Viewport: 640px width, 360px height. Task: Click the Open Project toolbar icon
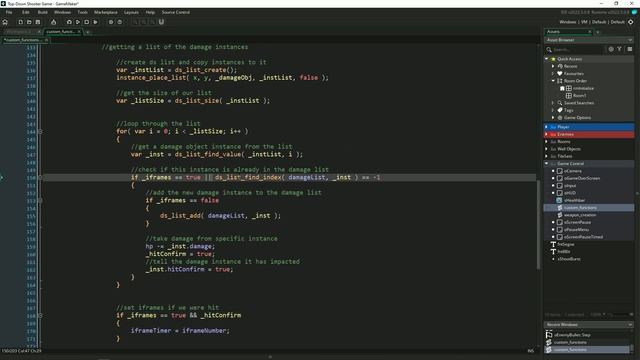click(x=29, y=22)
